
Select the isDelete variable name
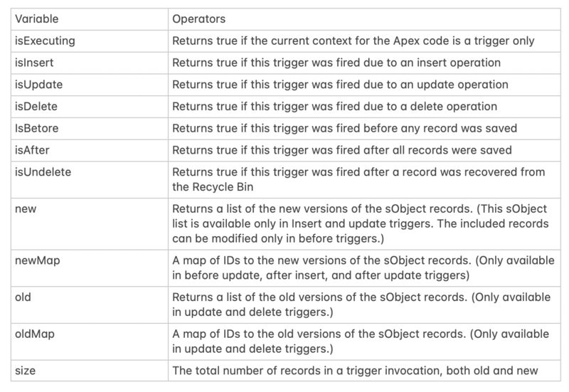pyautogui.click(x=36, y=106)
